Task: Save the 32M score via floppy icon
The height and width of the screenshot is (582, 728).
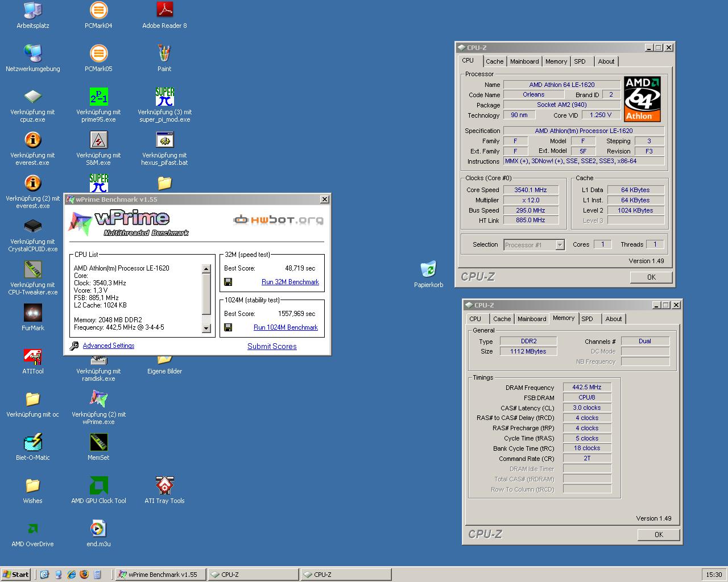Action: (x=228, y=282)
